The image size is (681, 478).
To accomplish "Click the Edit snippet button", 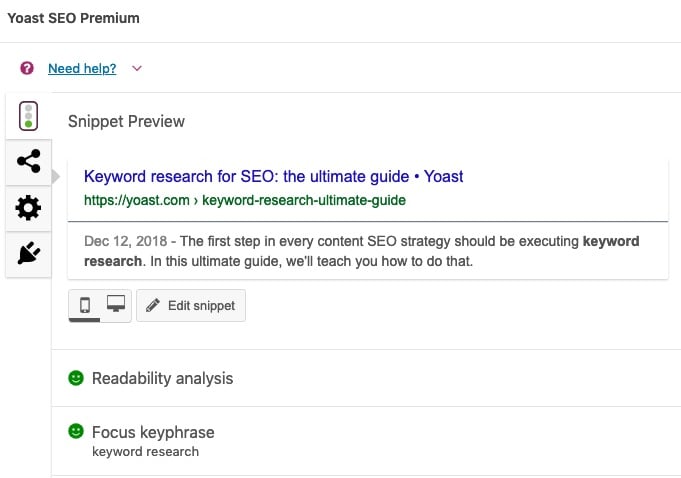I will (x=191, y=306).
